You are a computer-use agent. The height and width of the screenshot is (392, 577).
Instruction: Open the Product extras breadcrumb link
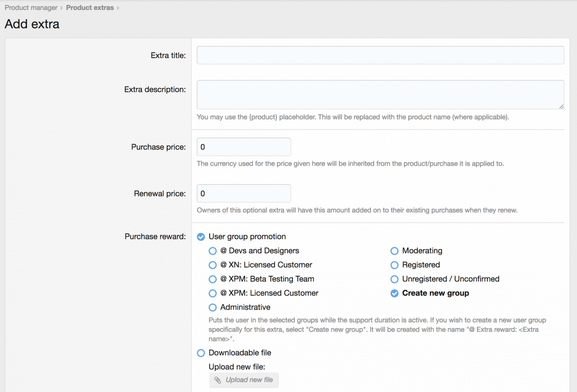tap(90, 8)
